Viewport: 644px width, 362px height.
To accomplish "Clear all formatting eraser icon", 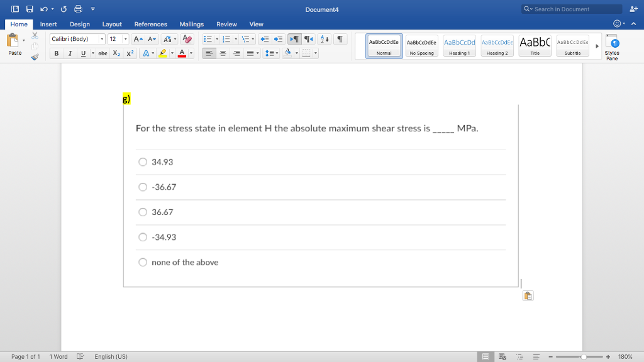I will [187, 39].
